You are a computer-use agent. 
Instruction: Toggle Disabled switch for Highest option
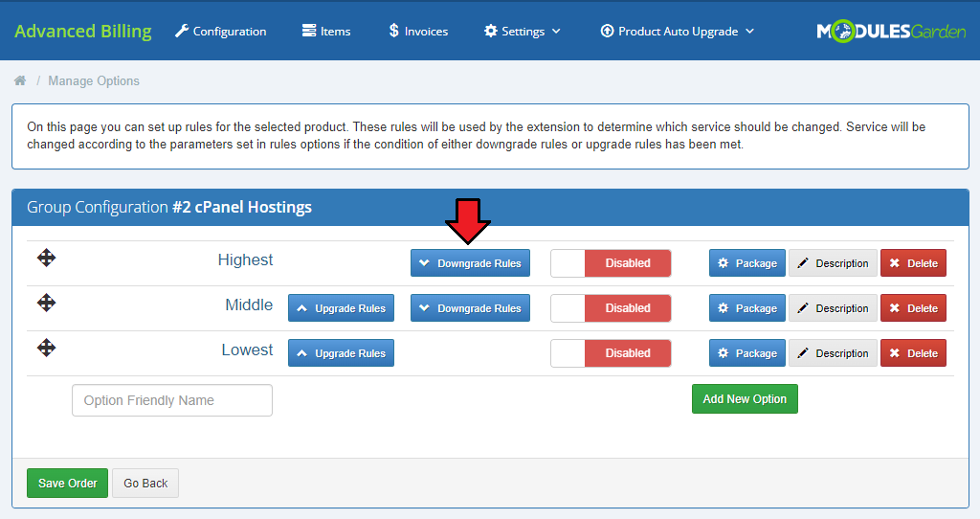tap(611, 263)
